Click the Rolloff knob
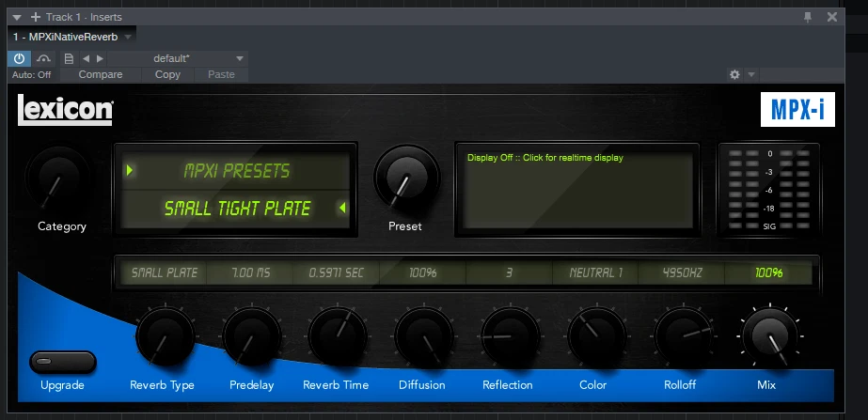 683,335
